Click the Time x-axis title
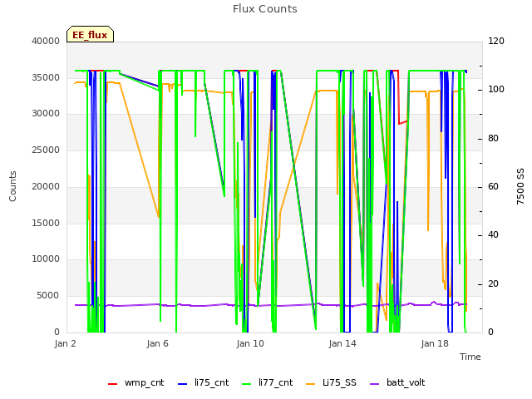 point(470,357)
